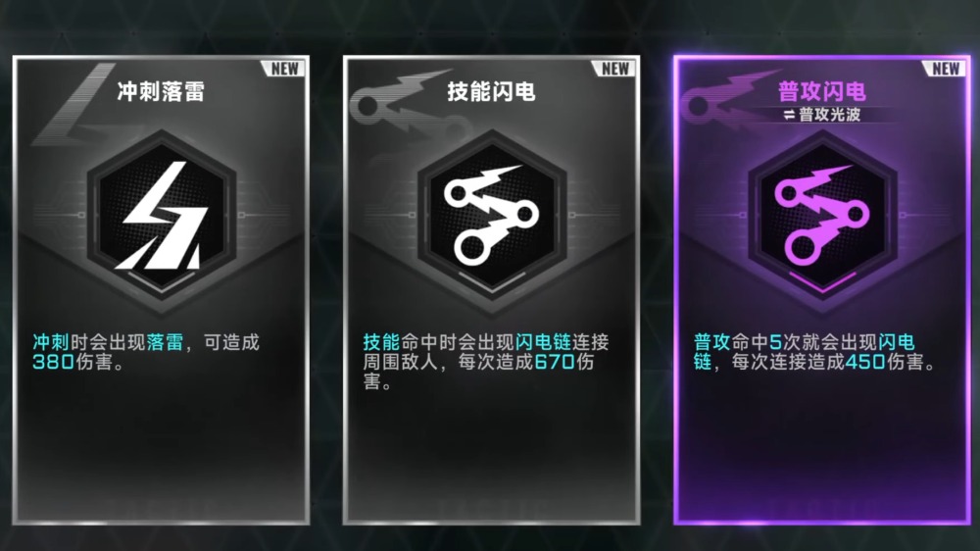Click the 技能闪电 card title
The width and height of the screenshot is (980, 551).
(x=491, y=92)
